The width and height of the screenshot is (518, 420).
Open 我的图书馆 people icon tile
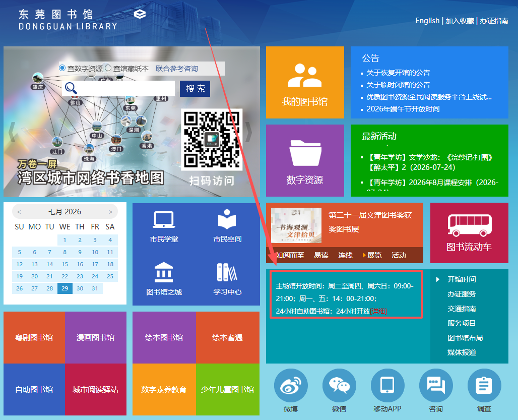pyautogui.click(x=305, y=82)
